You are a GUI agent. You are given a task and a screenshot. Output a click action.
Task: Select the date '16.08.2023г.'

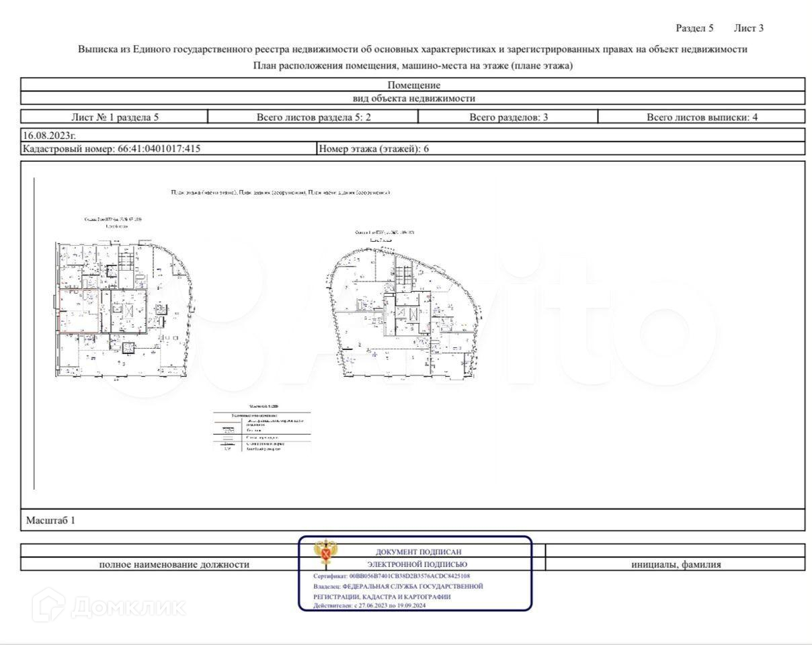coord(50,136)
